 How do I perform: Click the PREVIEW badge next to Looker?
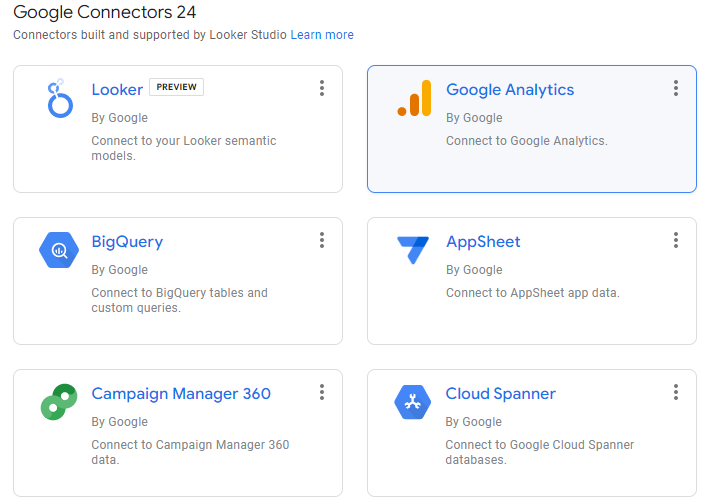tap(177, 87)
